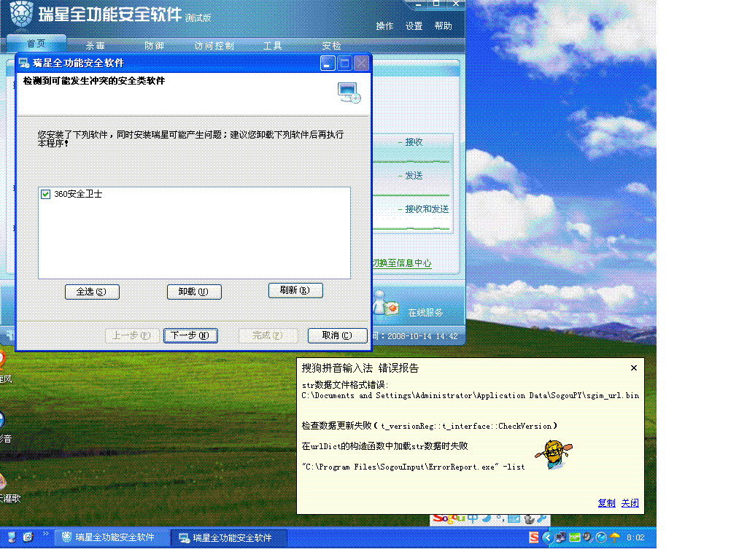Close the Sogou error report with X
This screenshot has width=747, height=560.
pyautogui.click(x=634, y=367)
